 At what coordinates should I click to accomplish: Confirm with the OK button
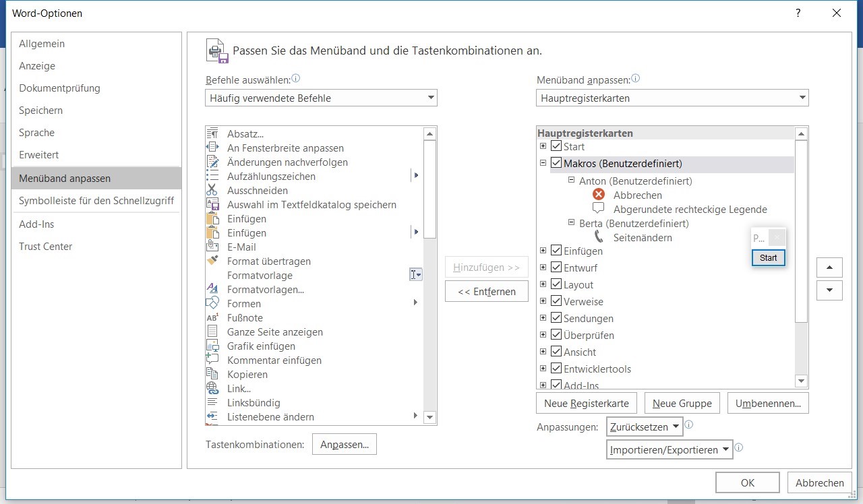click(x=748, y=482)
